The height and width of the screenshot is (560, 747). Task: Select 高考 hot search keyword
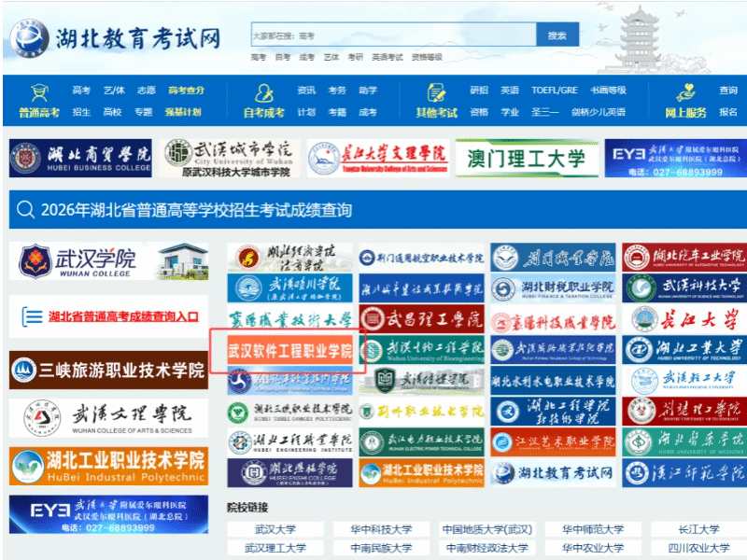(259, 57)
